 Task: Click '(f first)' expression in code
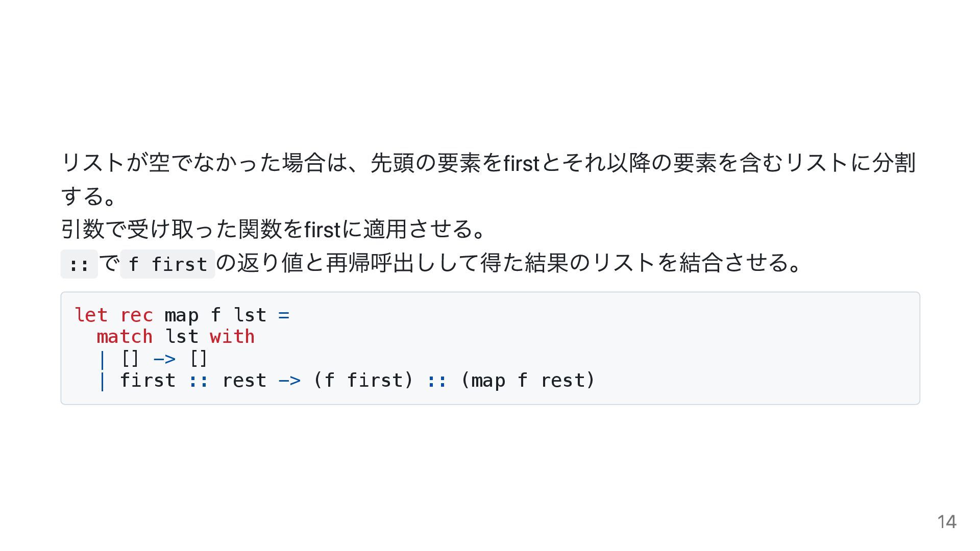[x=363, y=380]
